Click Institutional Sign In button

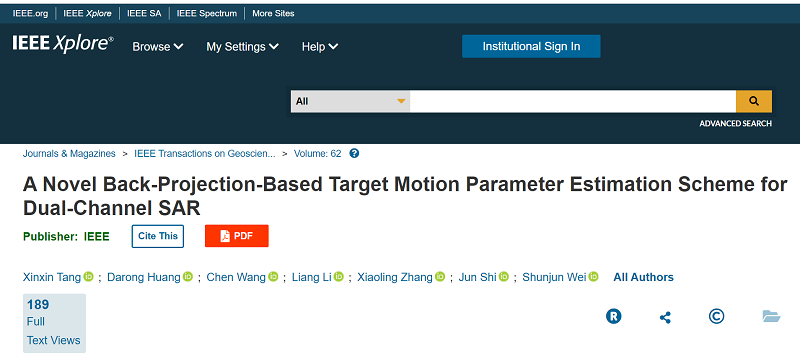531,46
